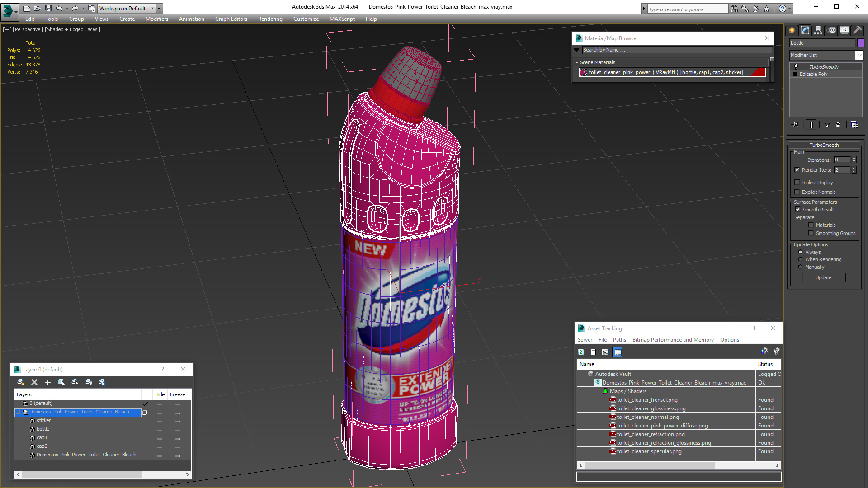Image resolution: width=868 pixels, height=488 pixels.
Task: Select Always update option
Action: pyautogui.click(x=800, y=252)
